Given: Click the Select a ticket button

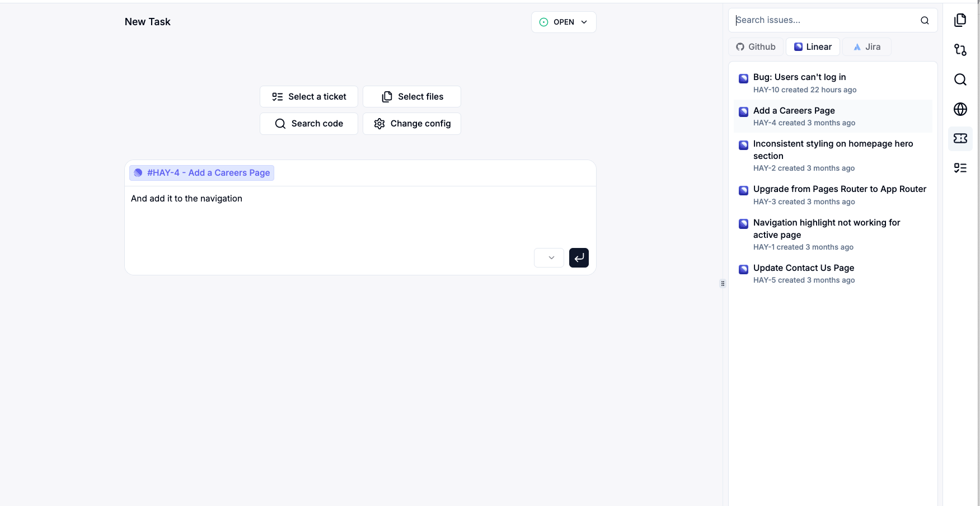Looking at the screenshot, I should (309, 97).
